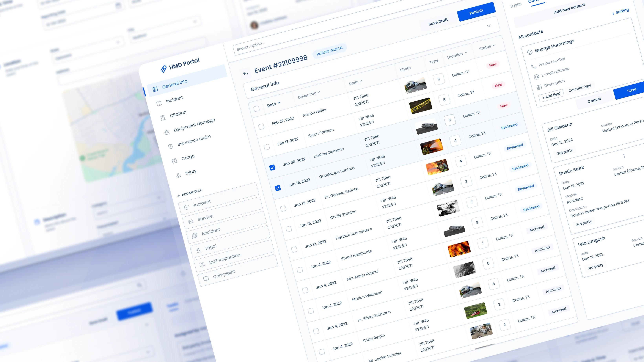Click the person icon beside George Hummings
Screen dimensions: 644x362
(x=530, y=52)
